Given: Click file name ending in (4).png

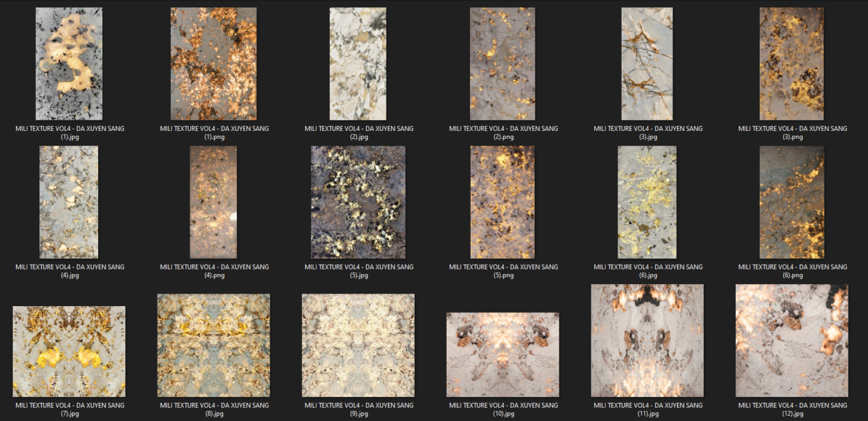Looking at the screenshot, I should [x=214, y=271].
